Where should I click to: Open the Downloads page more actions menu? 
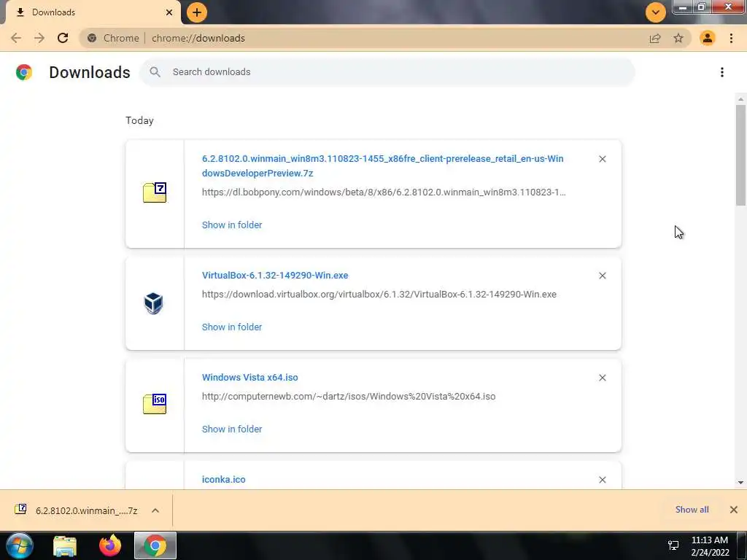pos(722,72)
